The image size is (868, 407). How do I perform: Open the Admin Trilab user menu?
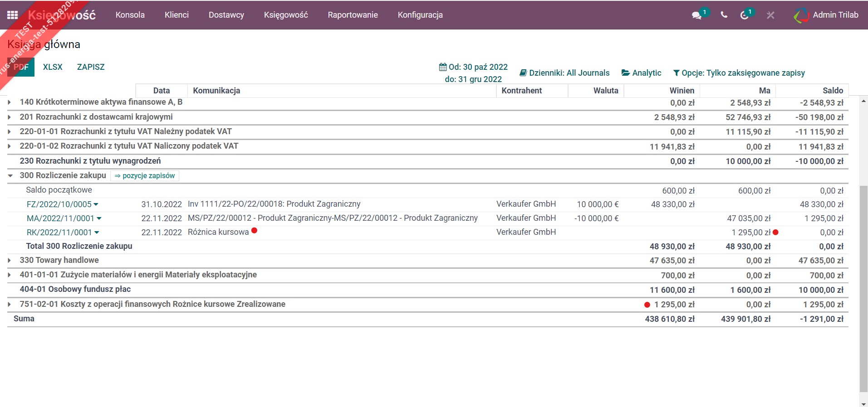coord(826,15)
